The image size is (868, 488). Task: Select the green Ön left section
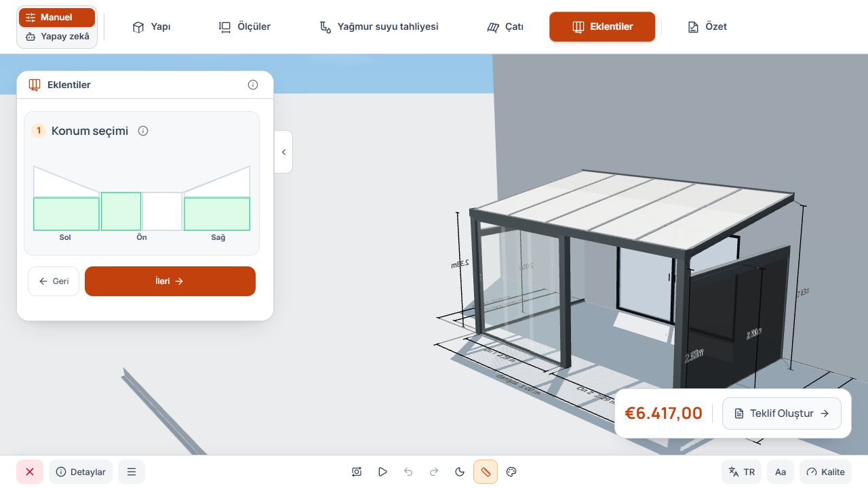click(x=121, y=211)
